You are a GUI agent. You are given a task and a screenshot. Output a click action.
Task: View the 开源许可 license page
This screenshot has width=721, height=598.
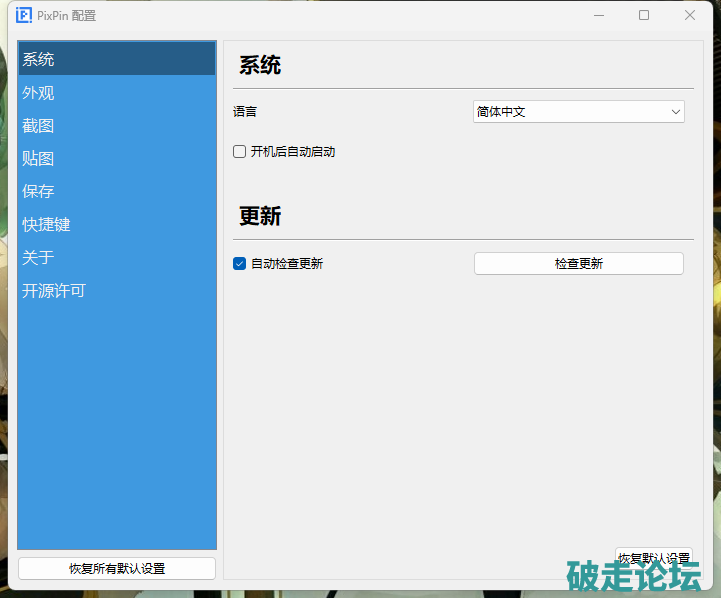(54, 291)
